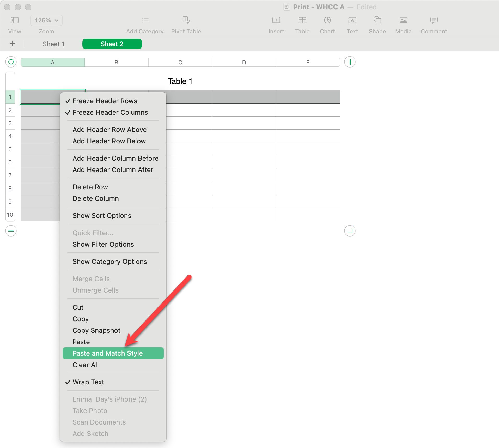Select column D header
Viewport: 499px width, 448px height.
(244, 63)
